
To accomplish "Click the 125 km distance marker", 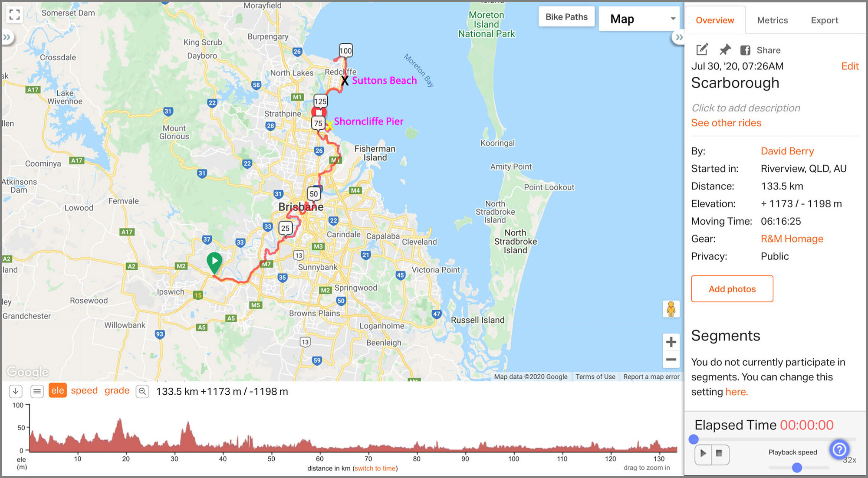I will click(320, 101).
